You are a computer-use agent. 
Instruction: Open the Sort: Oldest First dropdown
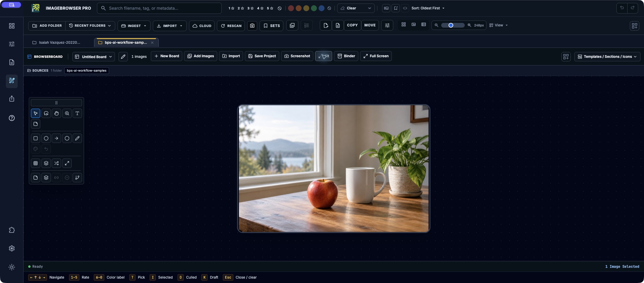coord(428,8)
